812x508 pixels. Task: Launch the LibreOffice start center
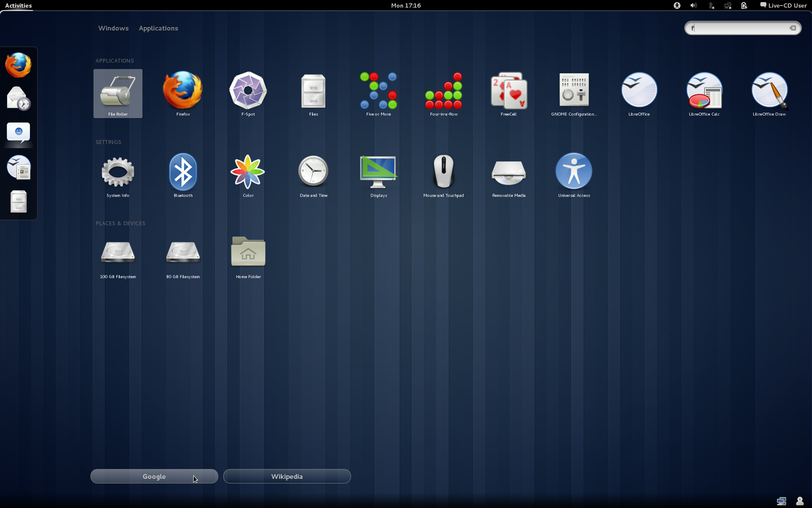point(639,94)
